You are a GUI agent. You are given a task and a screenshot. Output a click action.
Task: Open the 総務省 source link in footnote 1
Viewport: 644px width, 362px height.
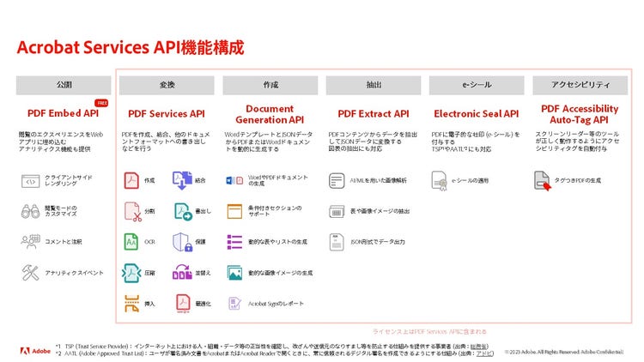479,347
